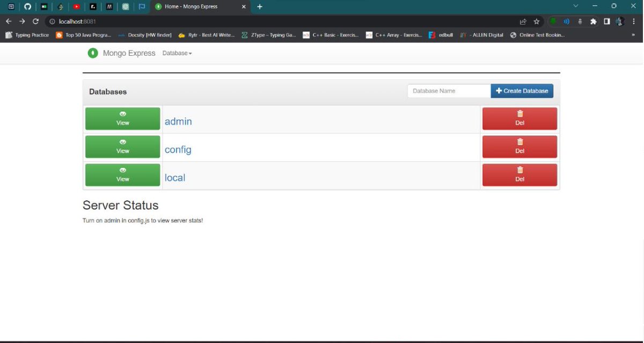Open a new browser tab
644x343 pixels.
click(260, 6)
